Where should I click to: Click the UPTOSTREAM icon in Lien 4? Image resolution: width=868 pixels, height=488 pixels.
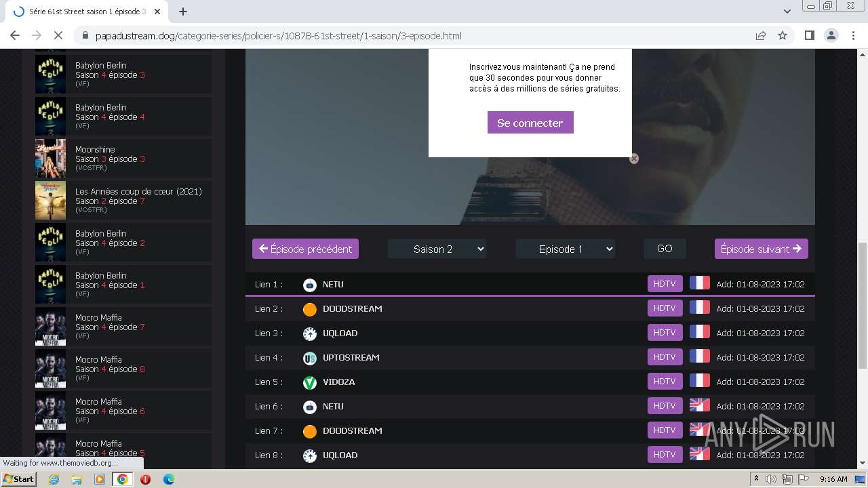point(310,358)
